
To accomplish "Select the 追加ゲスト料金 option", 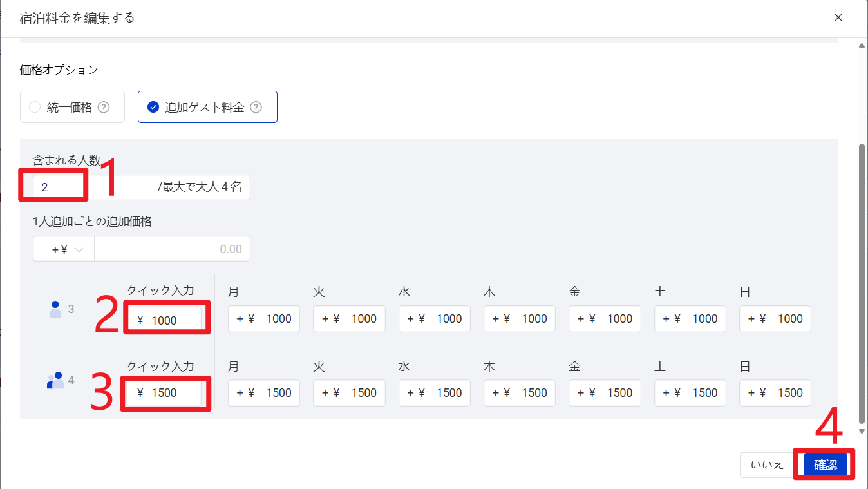I will 153,108.
